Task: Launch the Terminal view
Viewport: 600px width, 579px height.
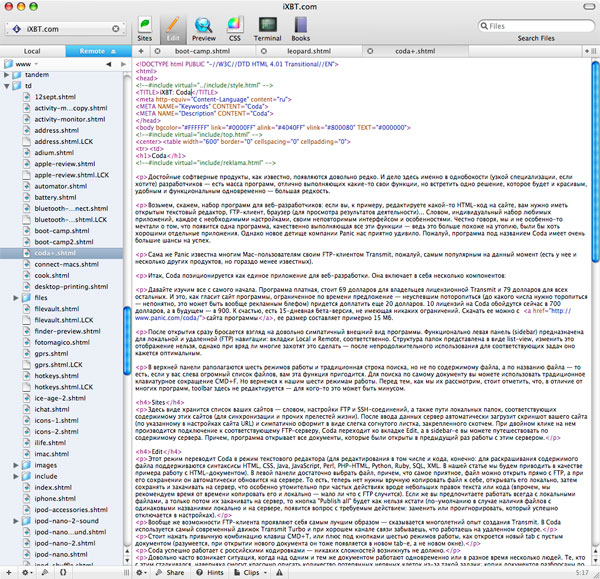Action: coord(268,25)
